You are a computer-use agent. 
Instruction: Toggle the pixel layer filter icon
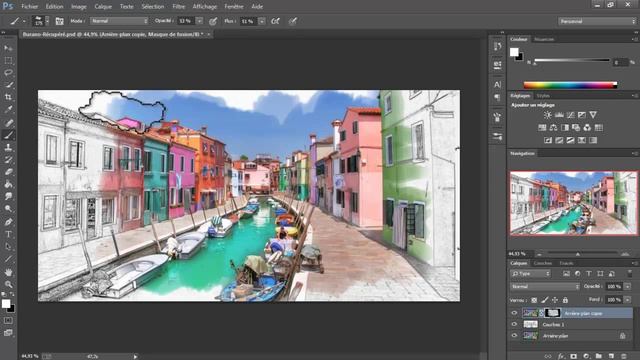[566, 273]
